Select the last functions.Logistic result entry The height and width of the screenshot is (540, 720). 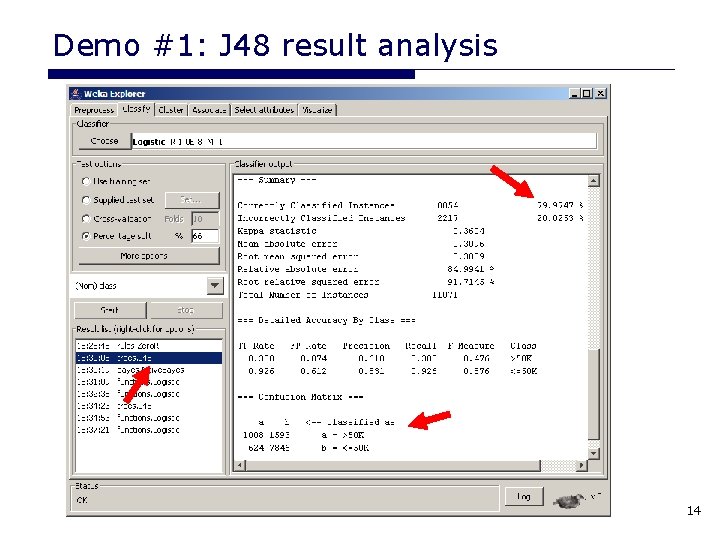click(148, 430)
